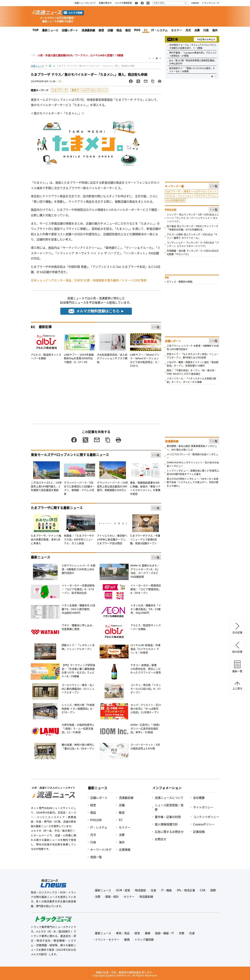Open 一覧 for EC 最新記事 section
This screenshot has height=980, width=250.
[x=156, y=327]
